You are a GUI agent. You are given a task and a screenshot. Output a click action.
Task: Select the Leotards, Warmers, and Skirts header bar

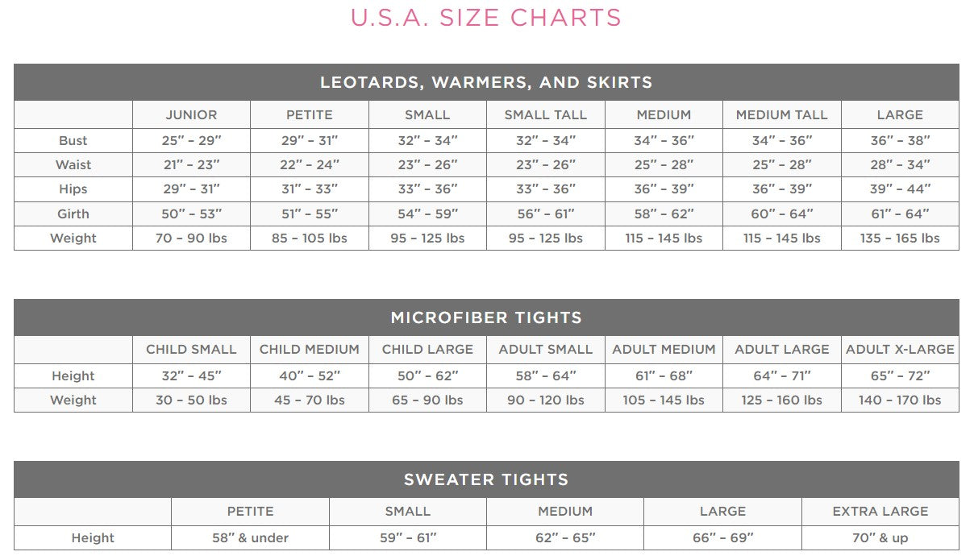click(x=486, y=82)
